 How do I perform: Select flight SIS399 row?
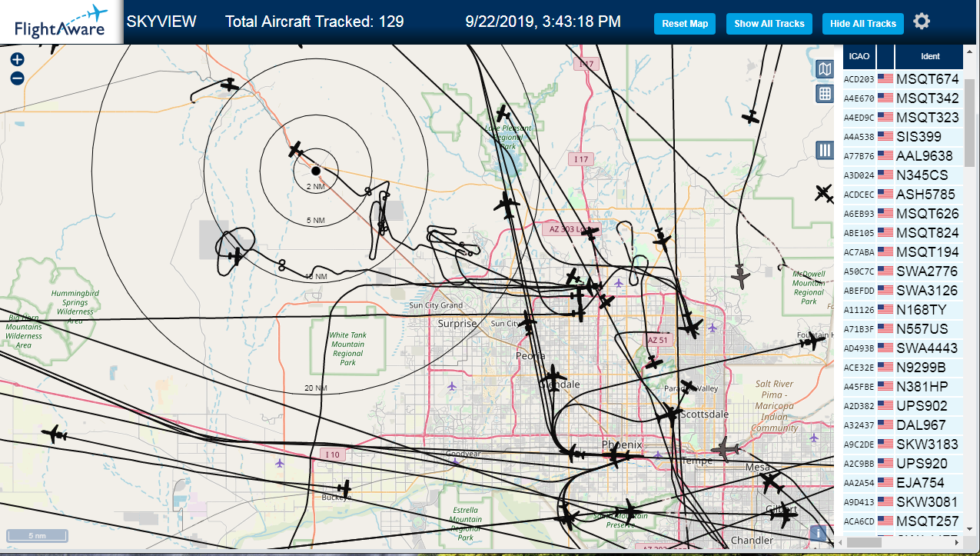903,136
